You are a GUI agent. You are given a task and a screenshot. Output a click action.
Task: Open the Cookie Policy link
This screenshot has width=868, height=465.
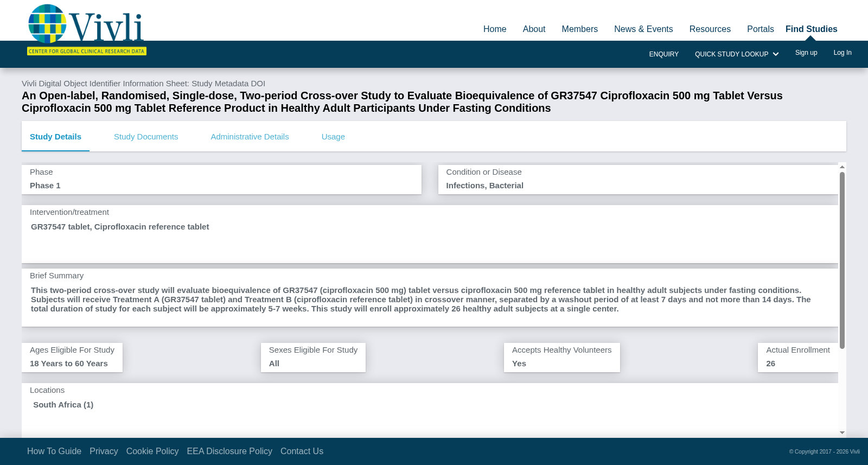152,451
